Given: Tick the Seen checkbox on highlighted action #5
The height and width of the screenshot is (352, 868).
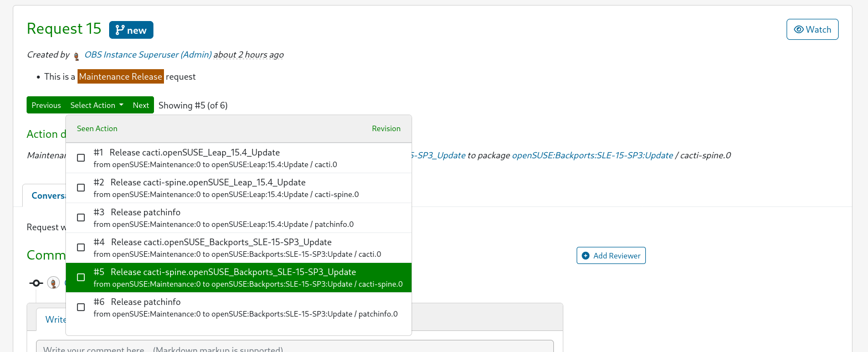Looking at the screenshot, I should [81, 277].
